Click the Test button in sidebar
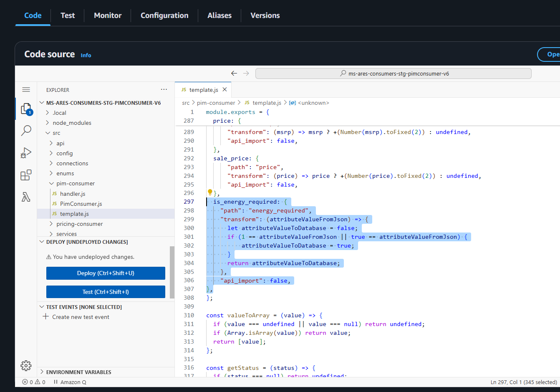 tap(106, 292)
